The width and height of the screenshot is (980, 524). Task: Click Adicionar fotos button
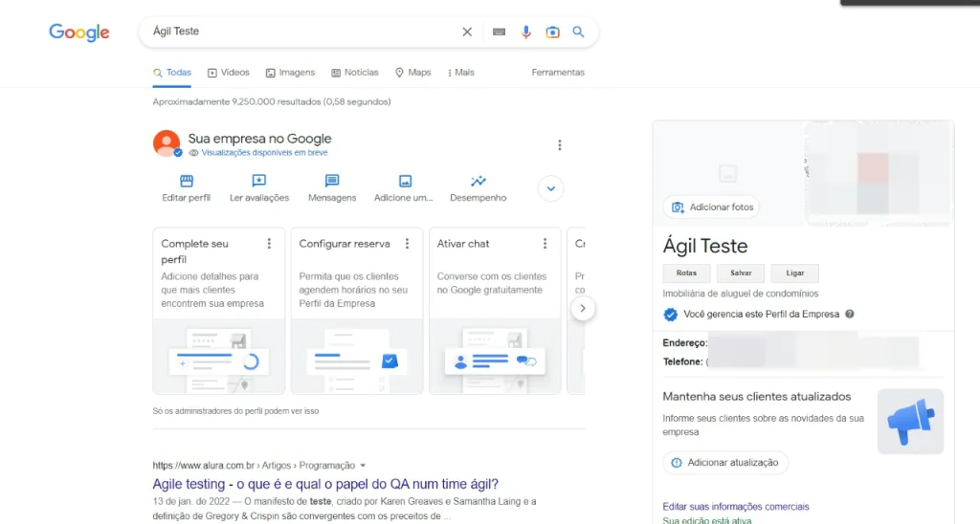(711, 207)
